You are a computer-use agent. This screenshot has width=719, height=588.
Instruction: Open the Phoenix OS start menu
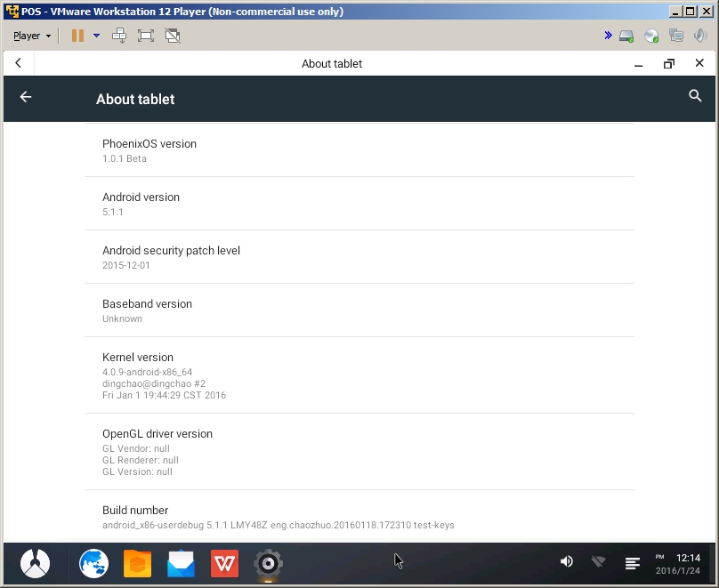coord(36,563)
